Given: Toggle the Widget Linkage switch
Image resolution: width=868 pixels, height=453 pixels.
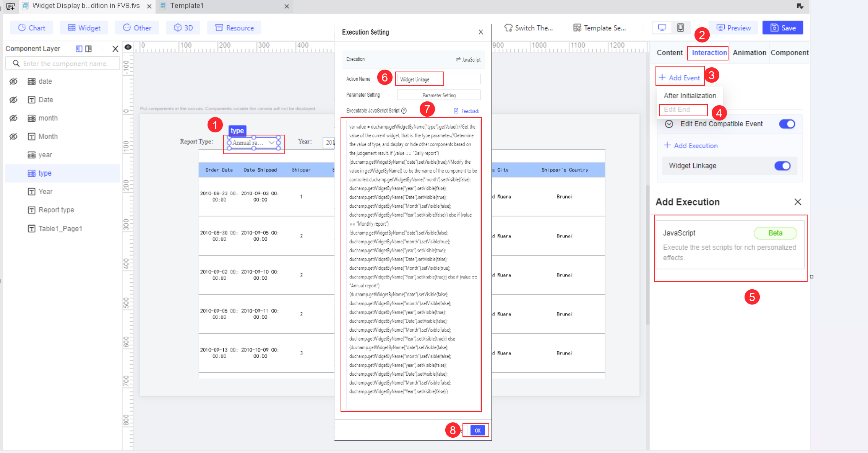Looking at the screenshot, I should 782,166.
